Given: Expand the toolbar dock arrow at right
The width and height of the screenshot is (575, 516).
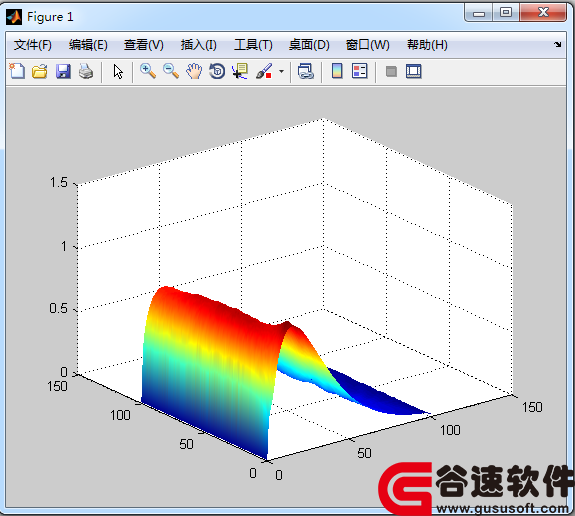Looking at the screenshot, I should (x=557, y=44).
